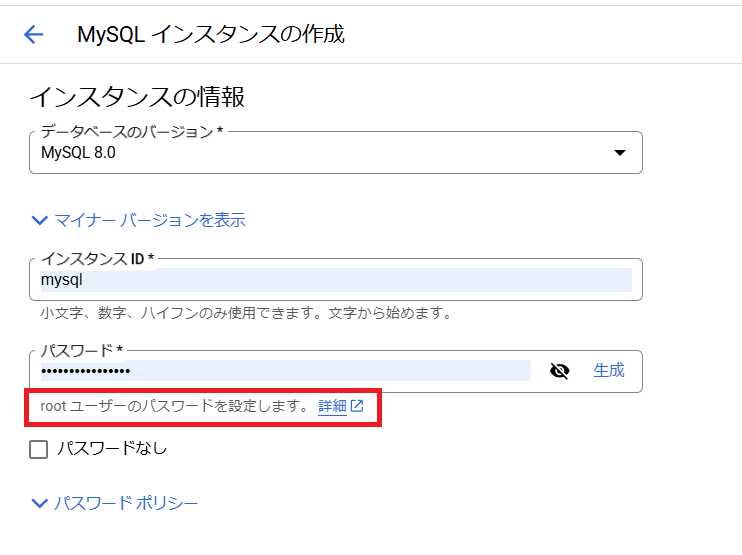Viewport: 742px width, 555px height.
Task: Open the 詳細 details link
Action: [x=340, y=406]
